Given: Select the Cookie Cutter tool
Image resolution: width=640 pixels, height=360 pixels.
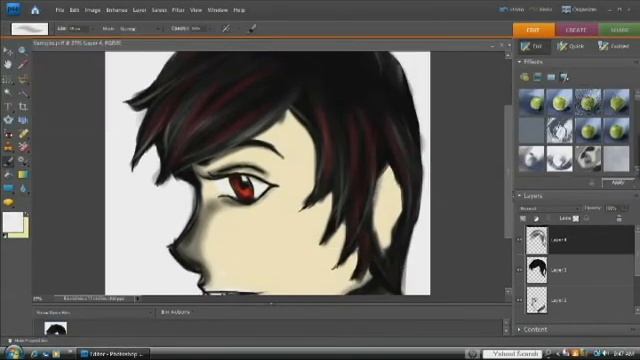Looking at the screenshot, I should (8, 120).
